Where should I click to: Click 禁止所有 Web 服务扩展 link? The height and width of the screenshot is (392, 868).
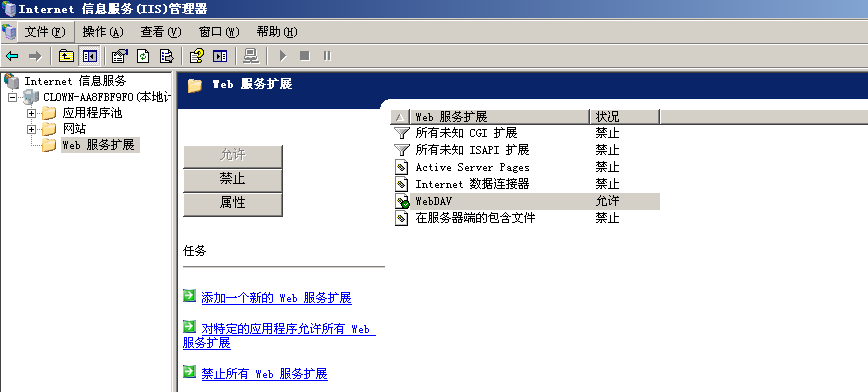(265, 374)
